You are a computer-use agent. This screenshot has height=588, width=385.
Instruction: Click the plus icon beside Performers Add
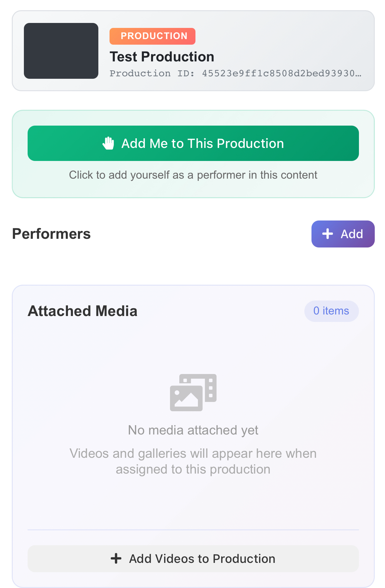[x=328, y=234]
